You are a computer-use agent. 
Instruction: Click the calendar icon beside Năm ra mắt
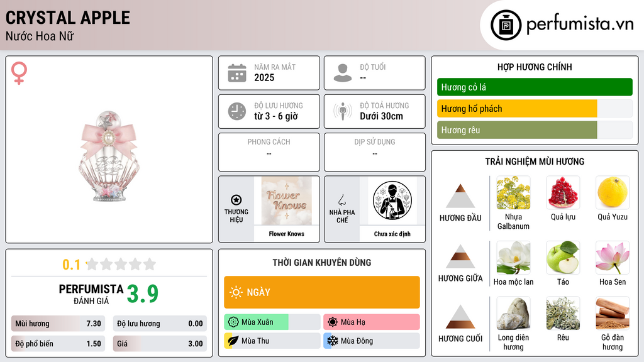pyautogui.click(x=237, y=73)
